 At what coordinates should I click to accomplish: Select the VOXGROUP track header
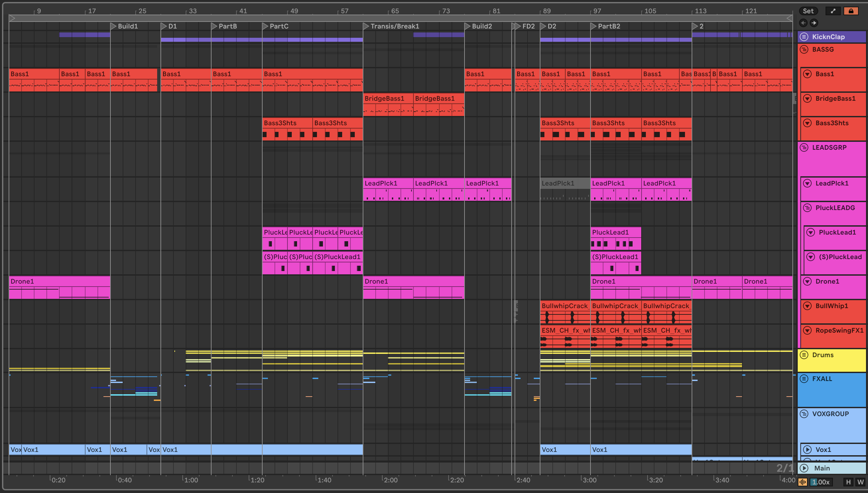click(830, 414)
